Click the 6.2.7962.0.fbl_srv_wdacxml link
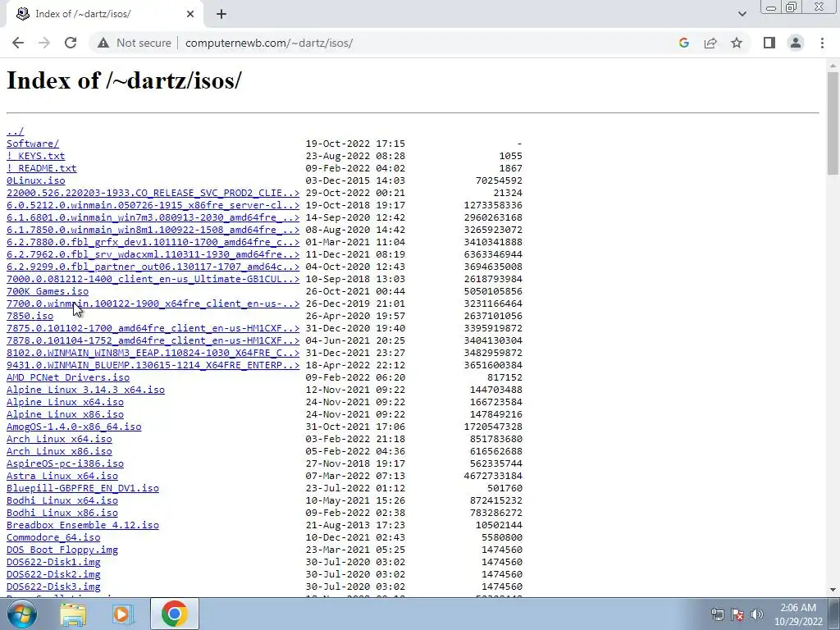 [x=153, y=254]
